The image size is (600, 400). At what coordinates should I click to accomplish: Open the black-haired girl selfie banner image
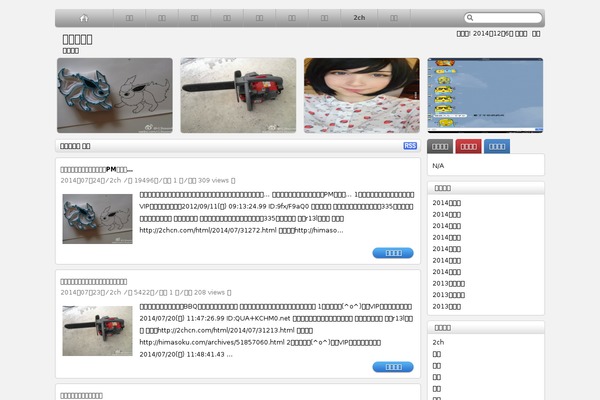pos(362,95)
